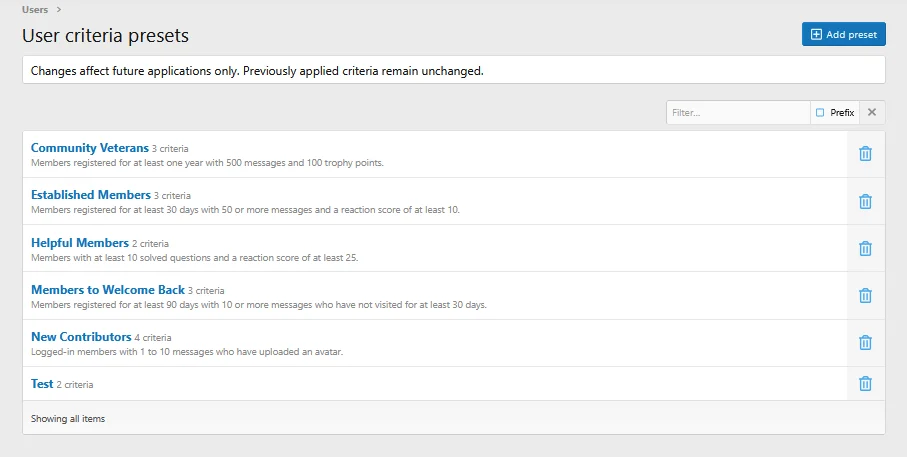Click '3 criteria' next to Community Veterans
The height and width of the screenshot is (457, 907).
tap(170, 149)
